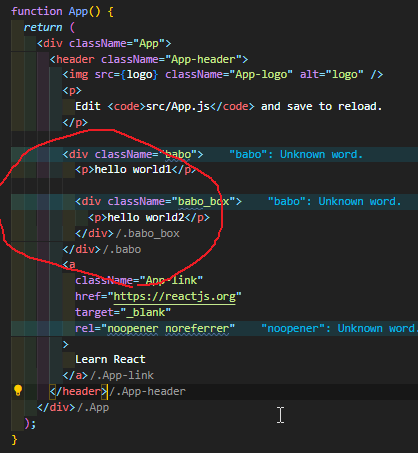Screen dimensions: 418x453
Task: Click the opening <p> tag below img
Action: tap(72, 90)
